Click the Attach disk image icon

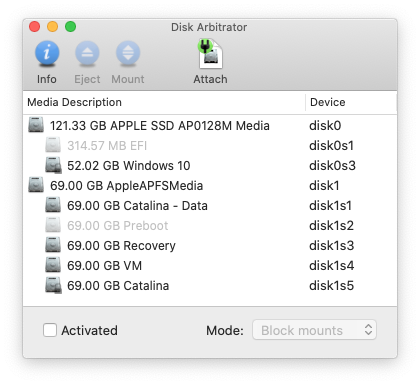tap(210, 54)
